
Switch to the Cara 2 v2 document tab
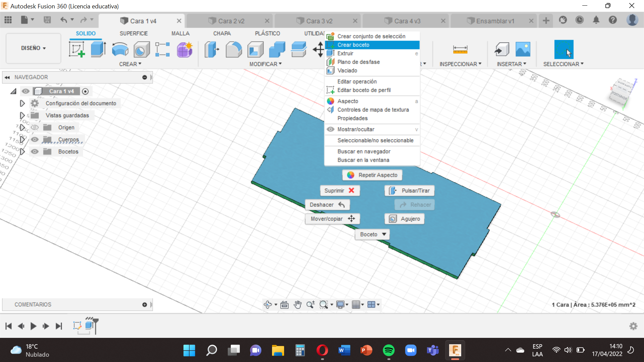[231, 21]
